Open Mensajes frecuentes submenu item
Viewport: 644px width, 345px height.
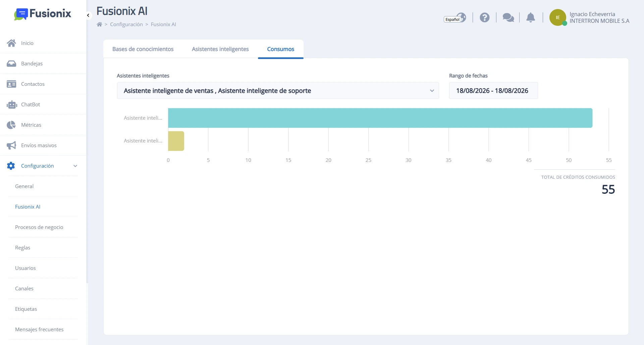pyautogui.click(x=39, y=329)
